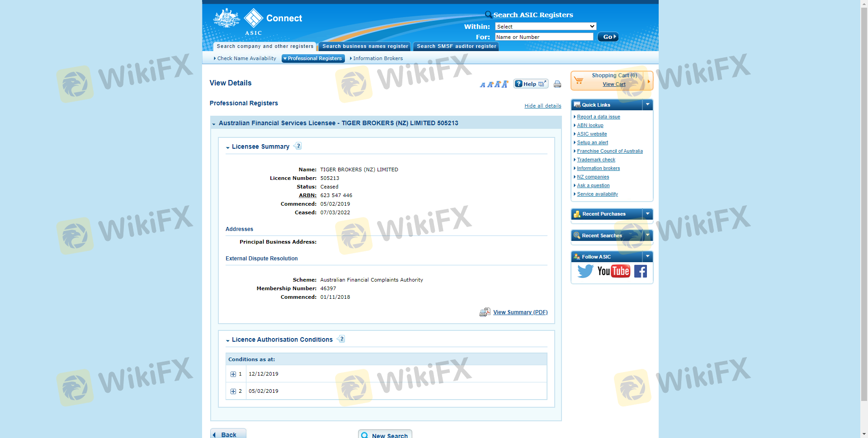Viewport: 868px width, 438px height.
Task: Open ABN lookup link
Action: pos(590,126)
